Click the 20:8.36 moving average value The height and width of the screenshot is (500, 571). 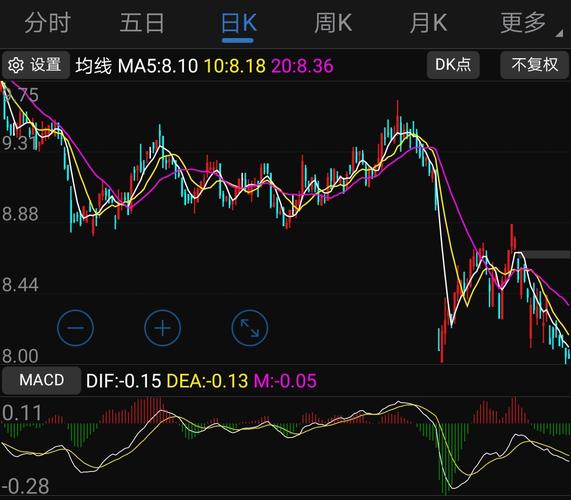pyautogui.click(x=302, y=66)
